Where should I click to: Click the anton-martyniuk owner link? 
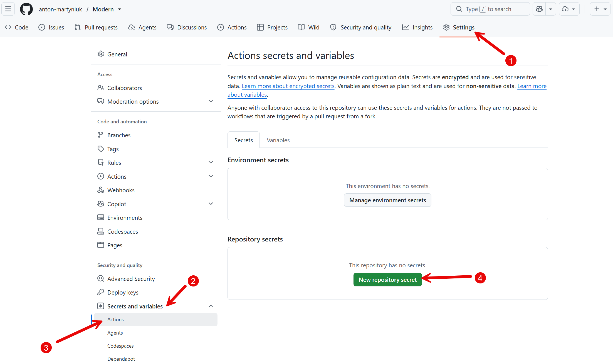click(60, 9)
